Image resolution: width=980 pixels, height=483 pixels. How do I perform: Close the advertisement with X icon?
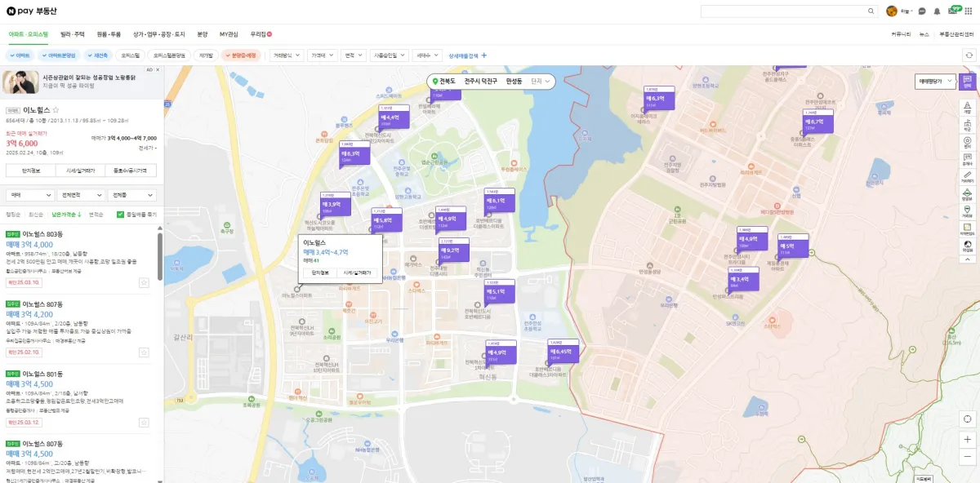pyautogui.click(x=156, y=70)
